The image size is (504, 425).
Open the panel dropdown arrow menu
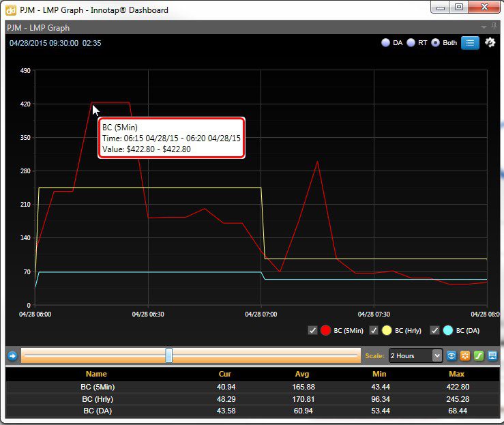[484, 27]
